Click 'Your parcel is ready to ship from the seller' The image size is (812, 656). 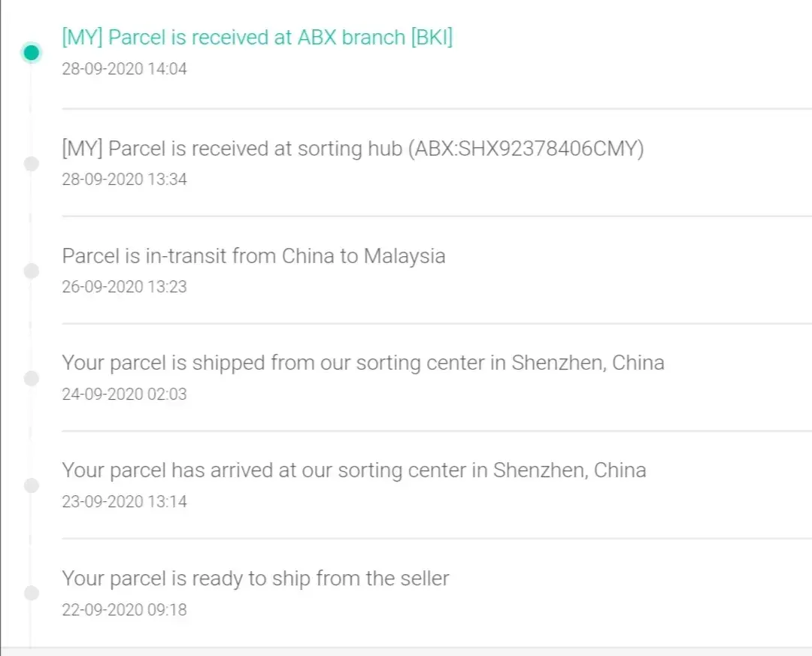[x=255, y=579]
